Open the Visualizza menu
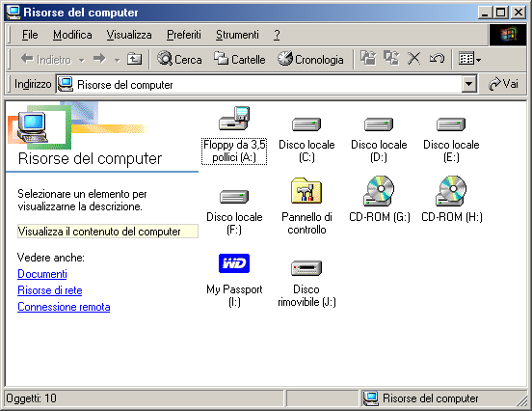Viewport: 532px width, 411px height. [129, 35]
